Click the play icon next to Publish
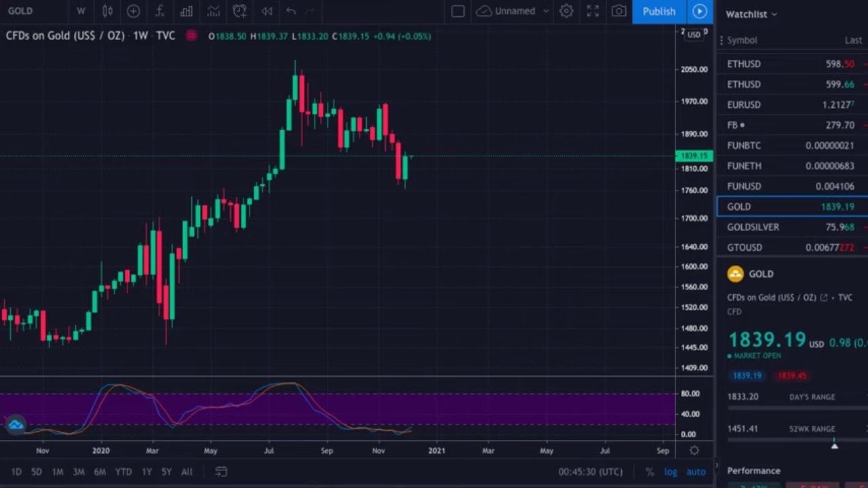The width and height of the screenshot is (868, 488). (699, 11)
